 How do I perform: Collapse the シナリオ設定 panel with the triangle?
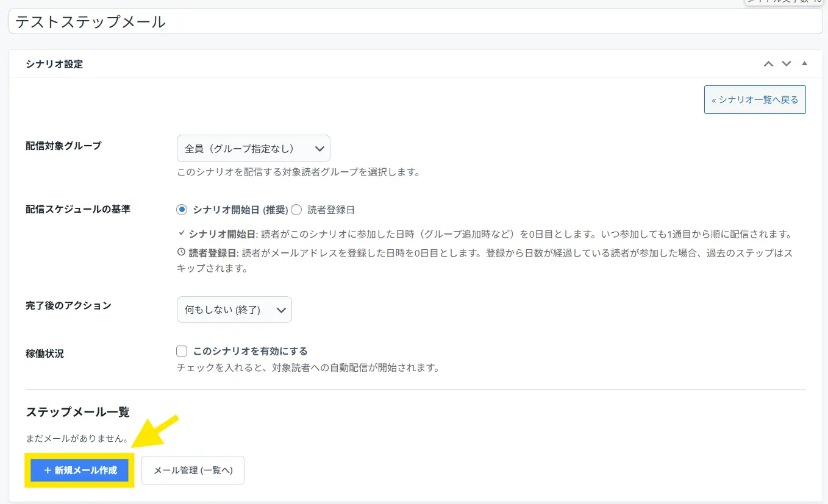pos(804,64)
